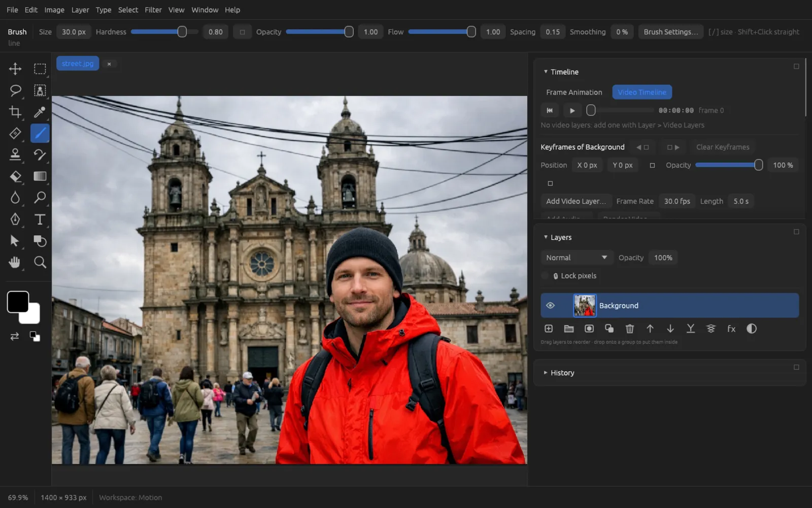The height and width of the screenshot is (508, 812).
Task: Expand the History panel
Action: tap(546, 372)
